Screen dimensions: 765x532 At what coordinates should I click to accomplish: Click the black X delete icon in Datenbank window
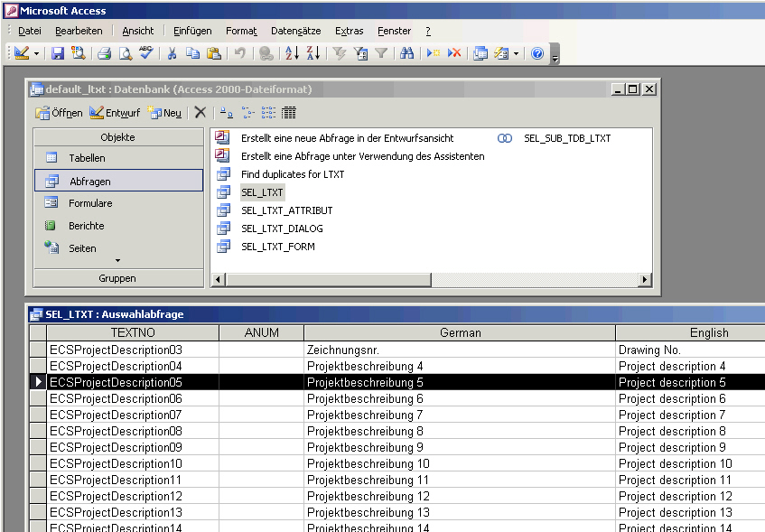click(200, 112)
